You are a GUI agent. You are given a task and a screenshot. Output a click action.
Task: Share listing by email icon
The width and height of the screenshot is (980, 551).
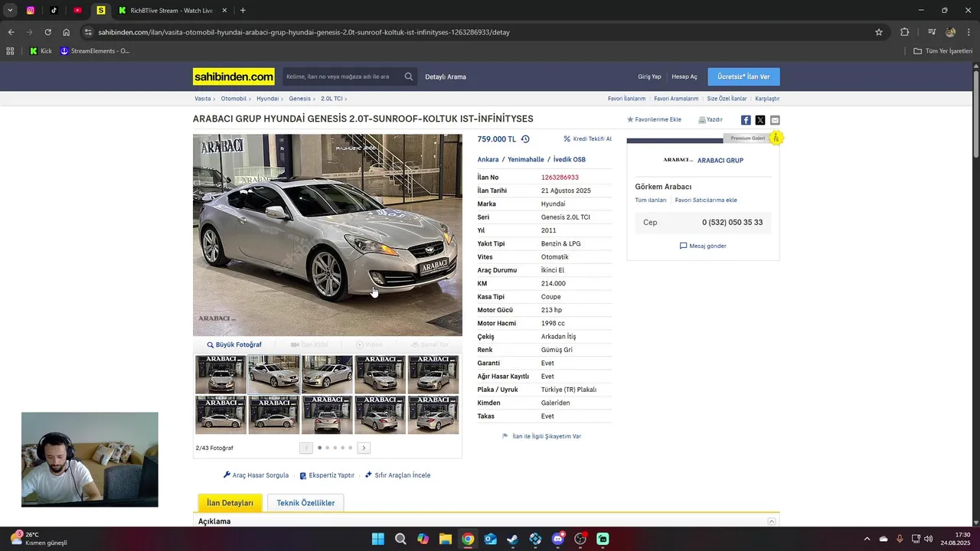point(775,120)
